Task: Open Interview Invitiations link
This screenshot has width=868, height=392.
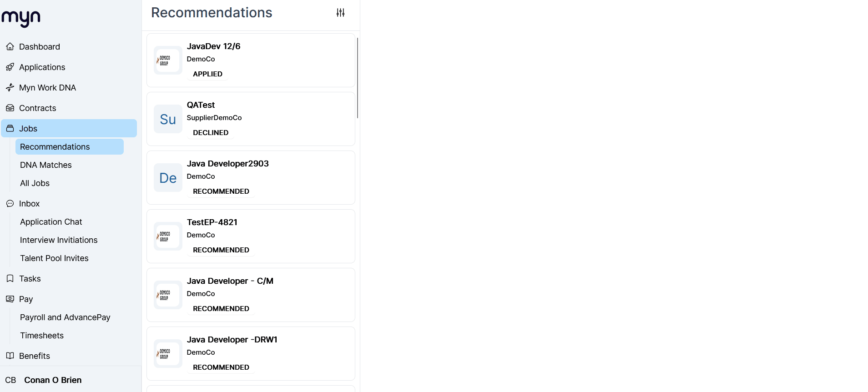Action: 59,240
